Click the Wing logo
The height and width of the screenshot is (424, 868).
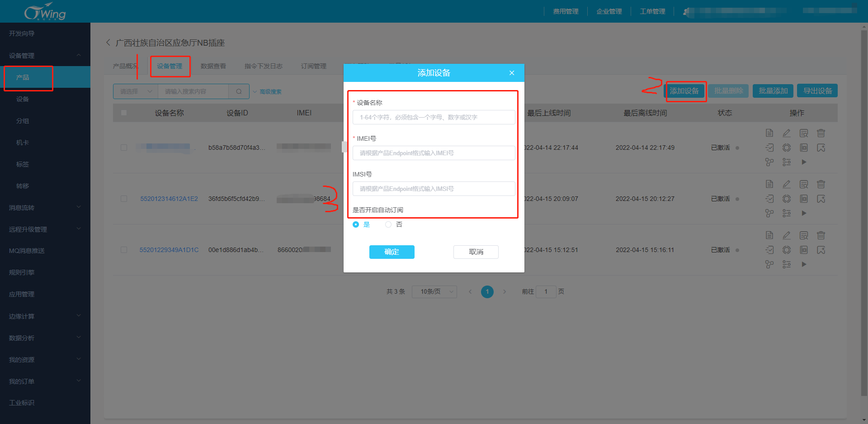click(x=45, y=12)
